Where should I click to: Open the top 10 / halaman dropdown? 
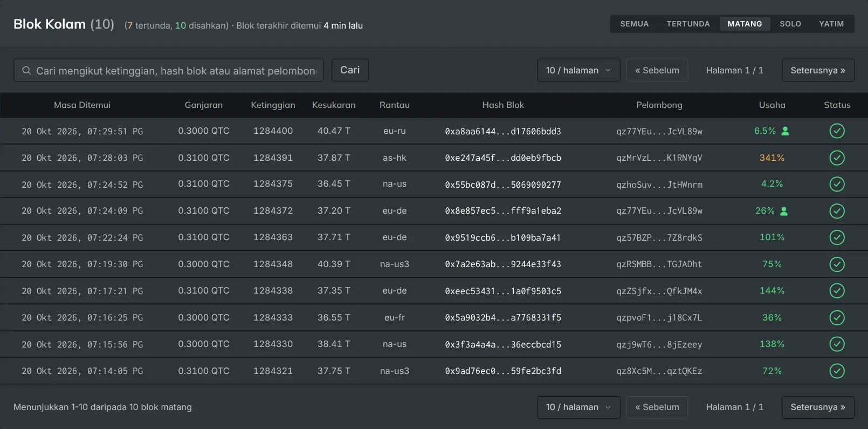578,70
